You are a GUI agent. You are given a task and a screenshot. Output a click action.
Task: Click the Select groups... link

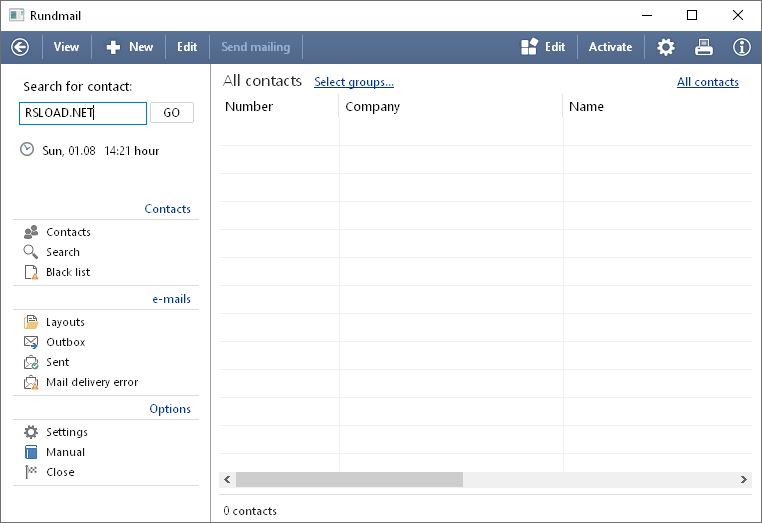click(x=354, y=82)
